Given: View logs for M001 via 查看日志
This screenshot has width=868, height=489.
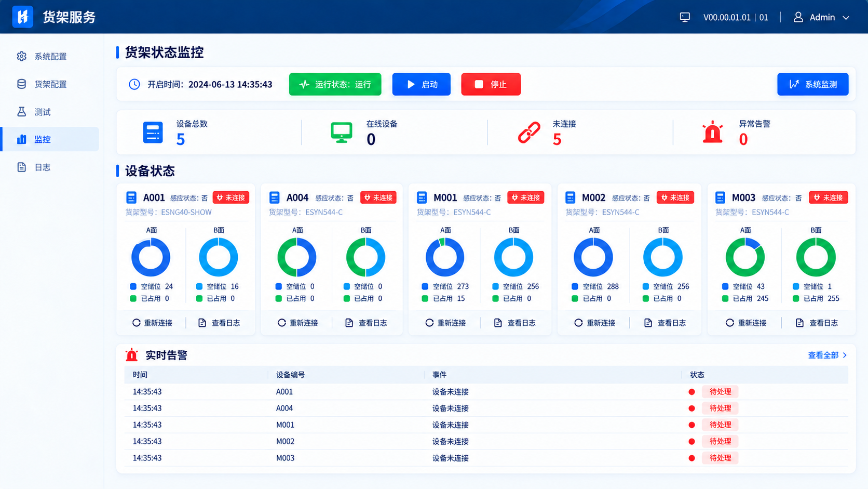Looking at the screenshot, I should click(514, 323).
